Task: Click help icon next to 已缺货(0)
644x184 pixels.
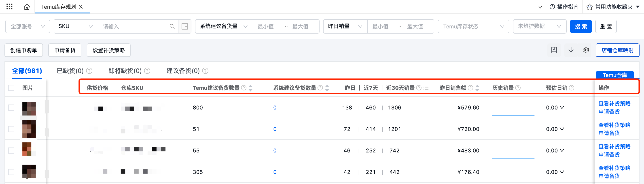Action: [x=89, y=71]
